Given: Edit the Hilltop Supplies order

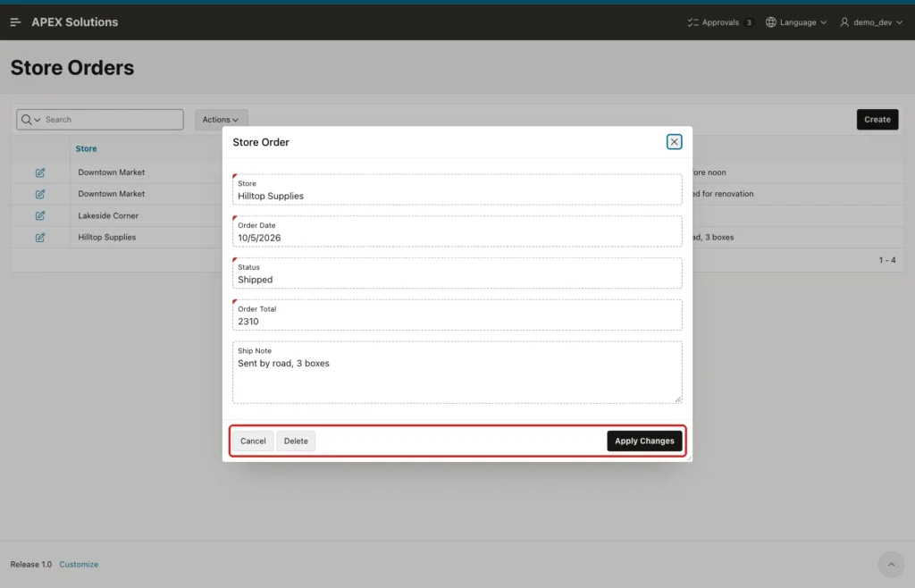Looking at the screenshot, I should (39, 238).
